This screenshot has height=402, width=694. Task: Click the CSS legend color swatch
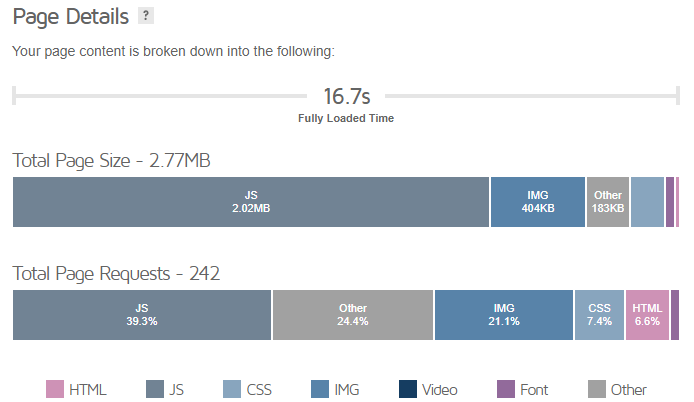click(232, 389)
